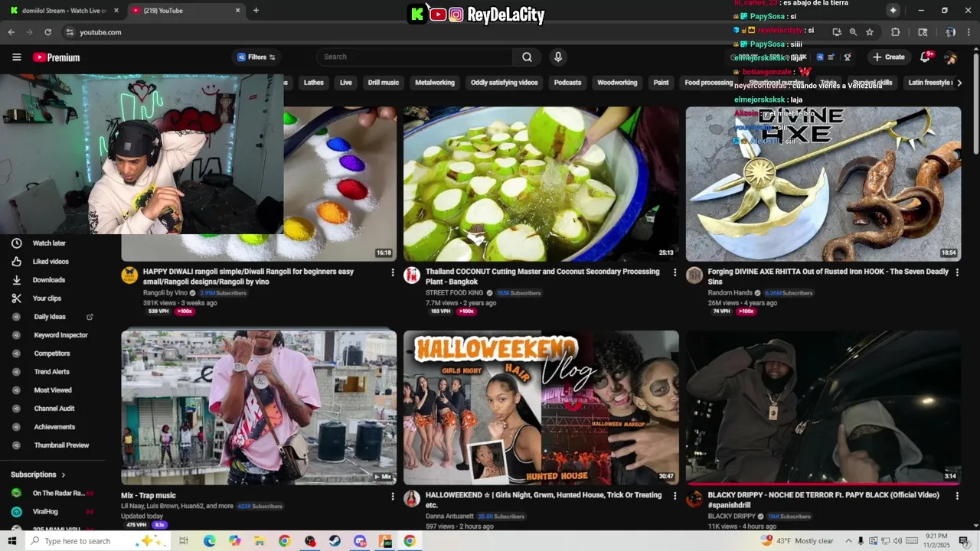
Task: Open Steam from the taskbar
Action: (335, 541)
